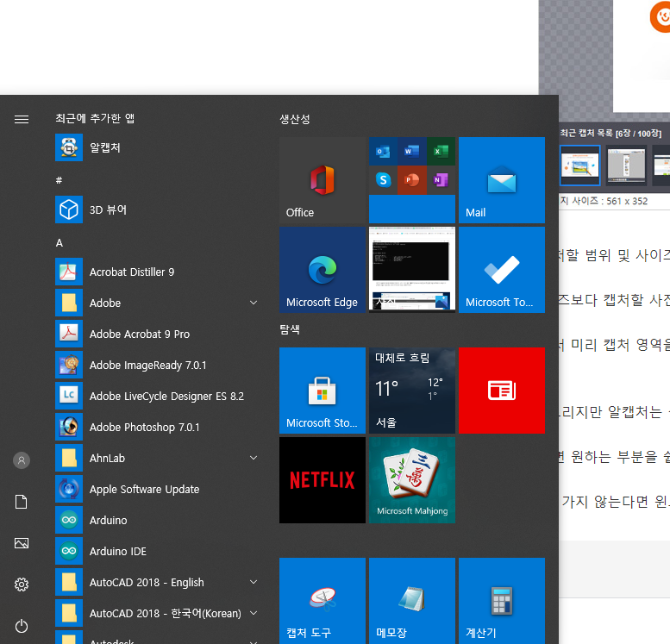Click the 최근에 추가한 앱 heading
670x644 pixels.
tap(95, 118)
